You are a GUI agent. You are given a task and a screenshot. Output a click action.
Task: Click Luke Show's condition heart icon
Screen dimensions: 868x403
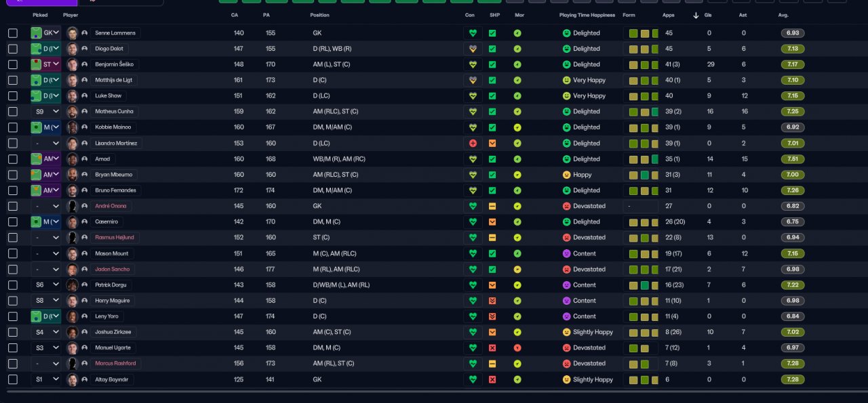pyautogui.click(x=473, y=96)
